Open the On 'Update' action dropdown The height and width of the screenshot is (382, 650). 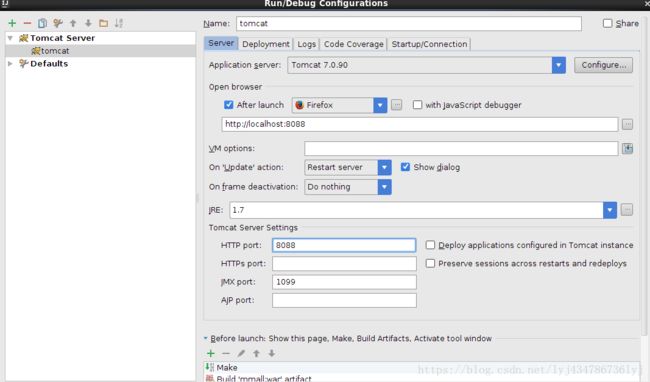(x=384, y=167)
